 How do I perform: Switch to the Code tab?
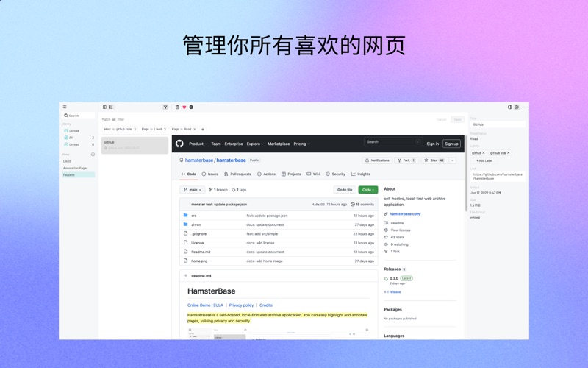point(189,174)
